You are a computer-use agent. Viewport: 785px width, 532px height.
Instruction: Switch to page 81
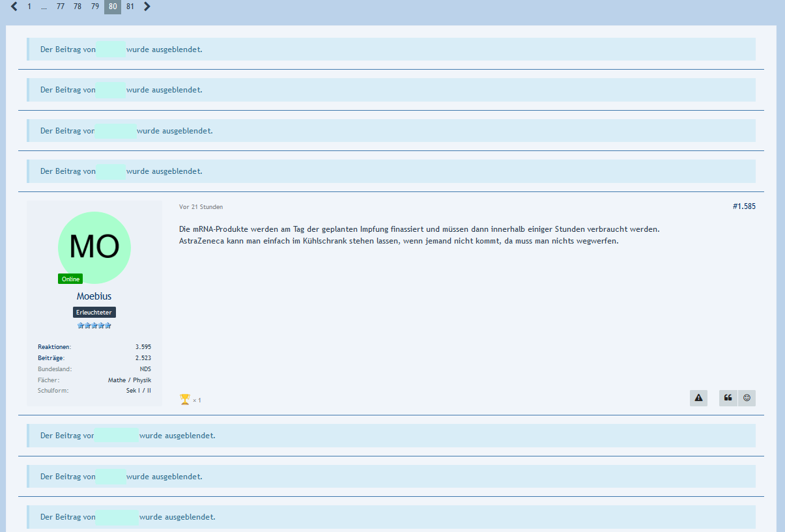click(130, 7)
